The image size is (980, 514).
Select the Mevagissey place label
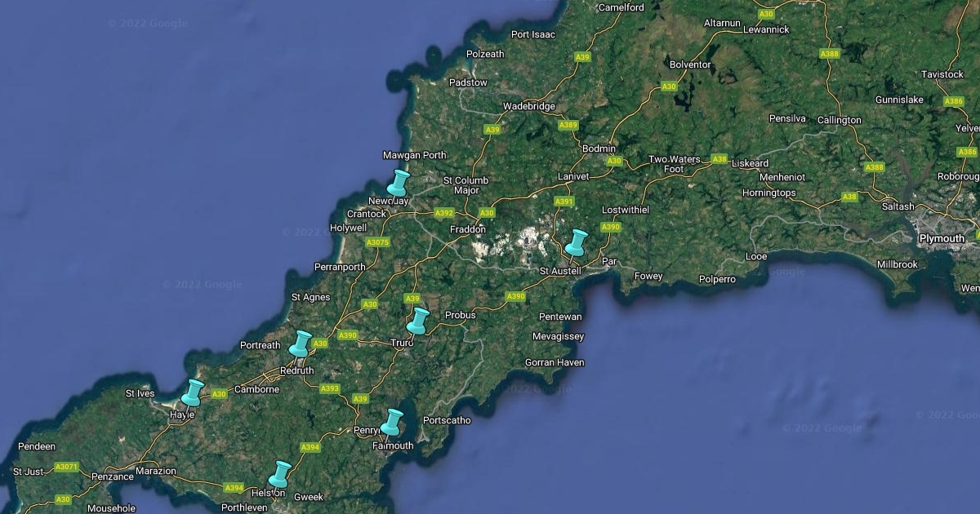pos(558,336)
